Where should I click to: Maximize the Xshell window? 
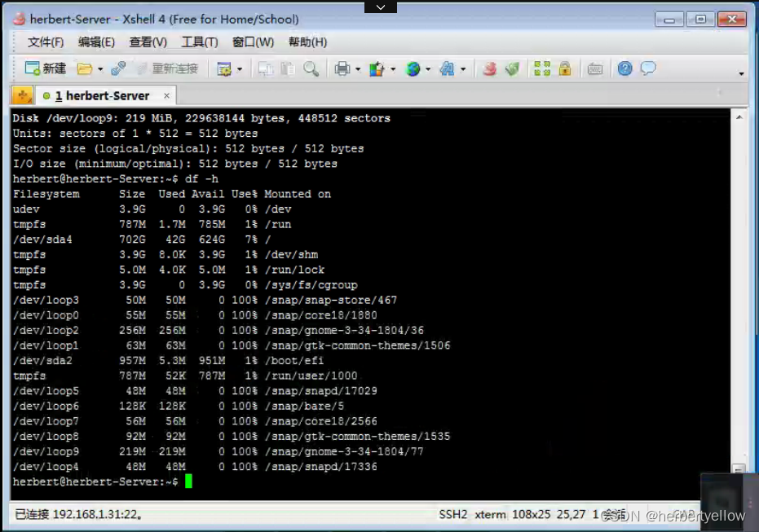[x=700, y=20]
